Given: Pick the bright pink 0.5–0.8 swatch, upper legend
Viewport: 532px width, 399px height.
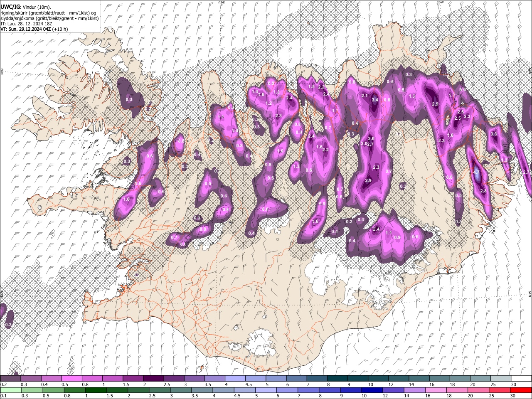Looking at the screenshot, I should tap(71, 379).
